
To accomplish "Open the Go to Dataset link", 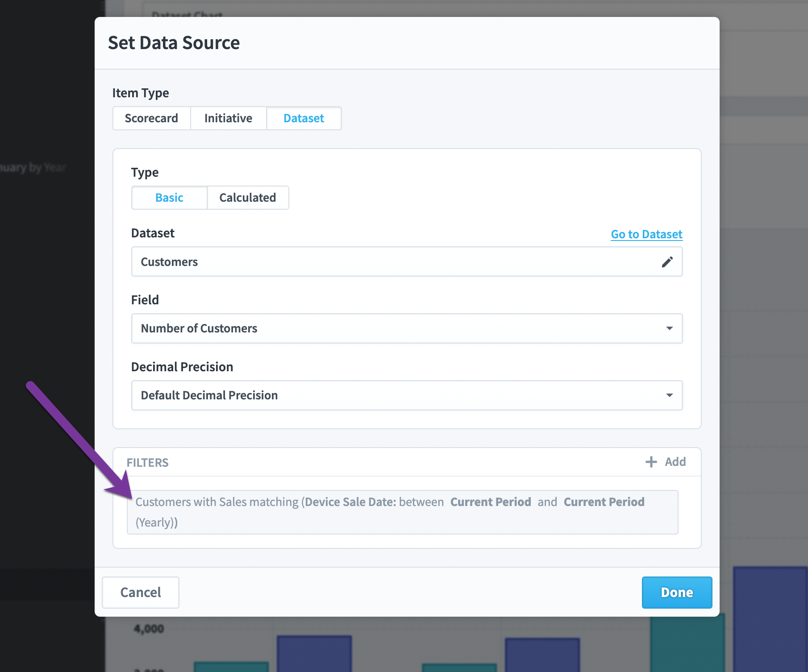I will coord(646,234).
